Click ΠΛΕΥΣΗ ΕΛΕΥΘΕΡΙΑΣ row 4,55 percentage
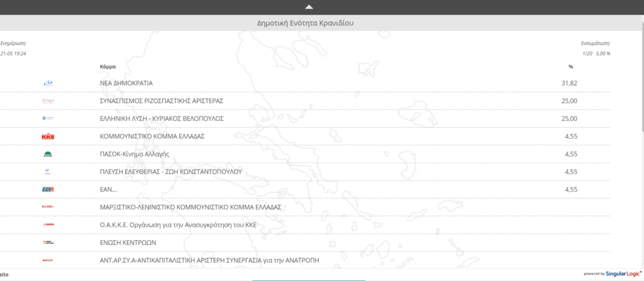 click(571, 172)
